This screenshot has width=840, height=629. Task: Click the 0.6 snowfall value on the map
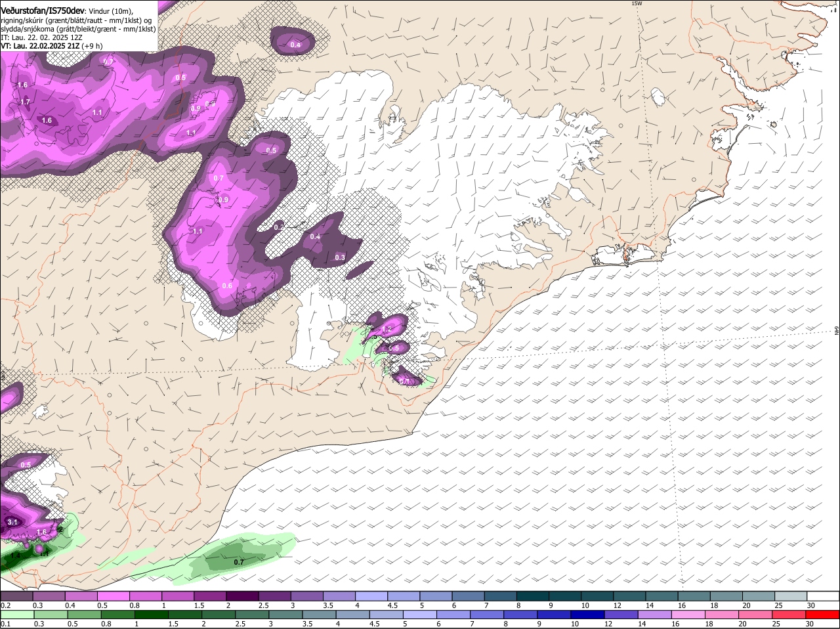[227, 286]
